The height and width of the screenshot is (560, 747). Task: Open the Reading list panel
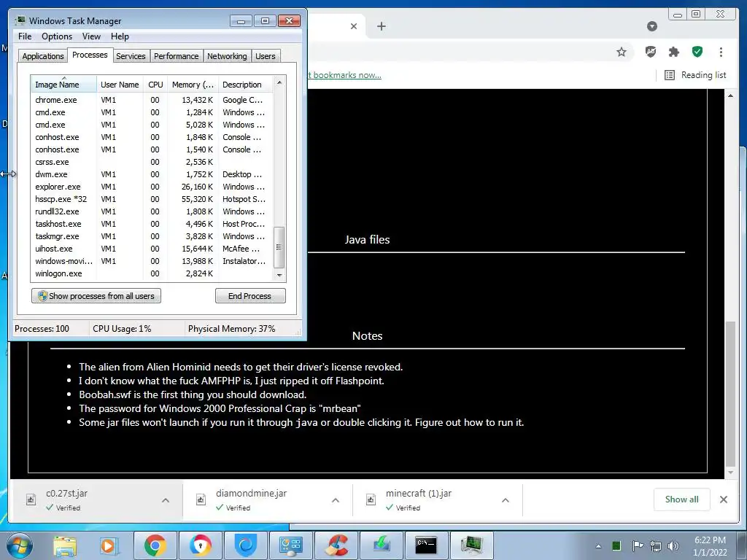pos(695,75)
